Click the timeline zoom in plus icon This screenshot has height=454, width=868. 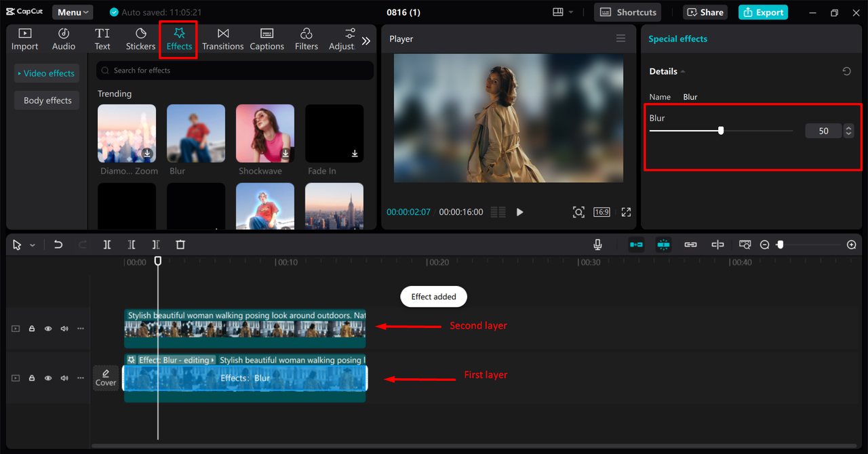tap(852, 245)
